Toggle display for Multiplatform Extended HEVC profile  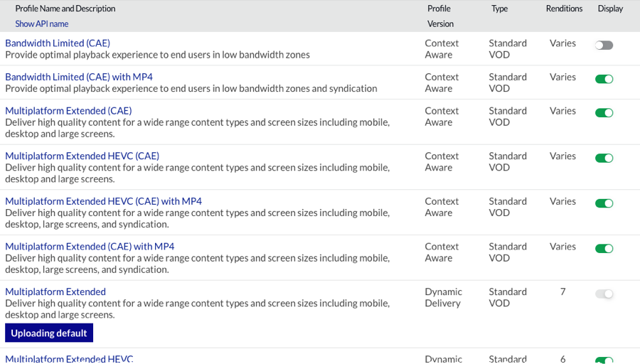pyautogui.click(x=604, y=360)
